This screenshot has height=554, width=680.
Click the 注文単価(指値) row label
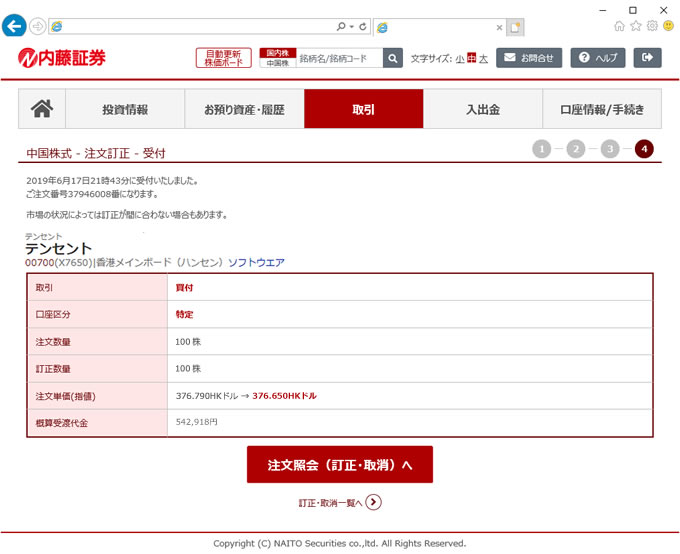coord(65,396)
